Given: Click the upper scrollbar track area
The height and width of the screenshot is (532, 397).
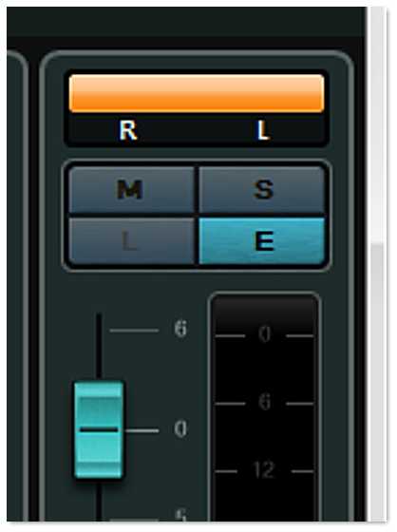Looking at the screenshot, I should click(x=377, y=124).
